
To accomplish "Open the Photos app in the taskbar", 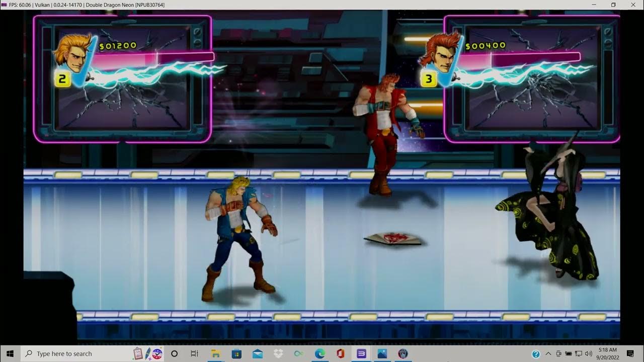I will coord(382,353).
